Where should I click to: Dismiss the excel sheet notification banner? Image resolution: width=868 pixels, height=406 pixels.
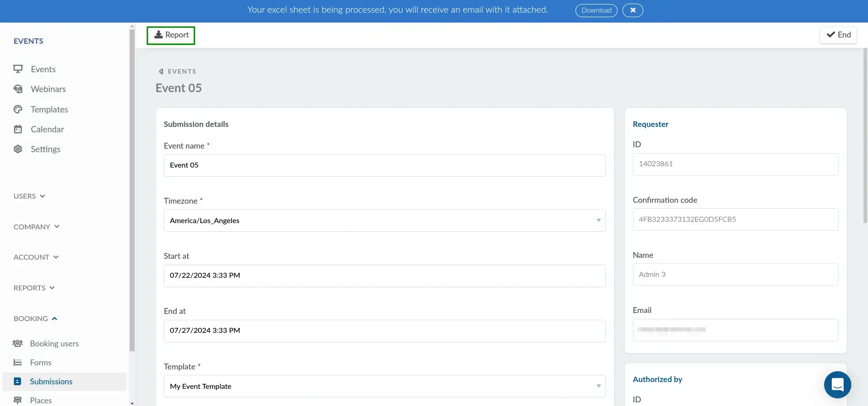pos(632,10)
